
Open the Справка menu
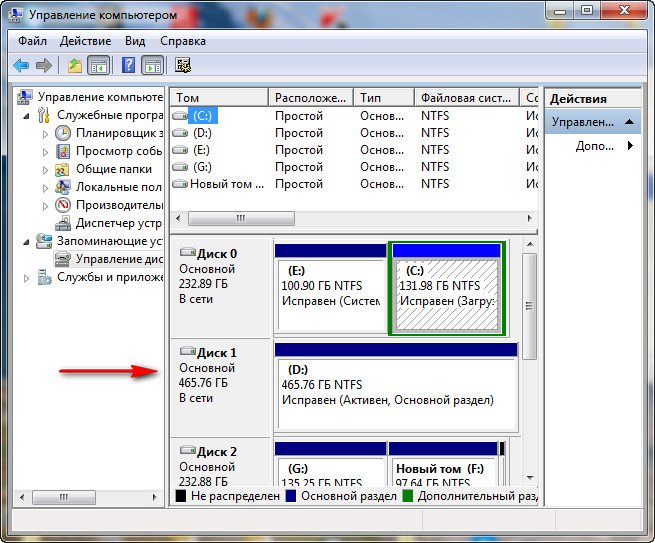tap(183, 41)
